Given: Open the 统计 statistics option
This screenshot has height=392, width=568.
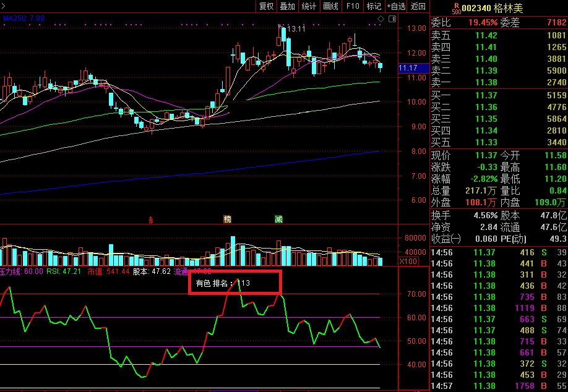Looking at the screenshot, I should tap(309, 6).
